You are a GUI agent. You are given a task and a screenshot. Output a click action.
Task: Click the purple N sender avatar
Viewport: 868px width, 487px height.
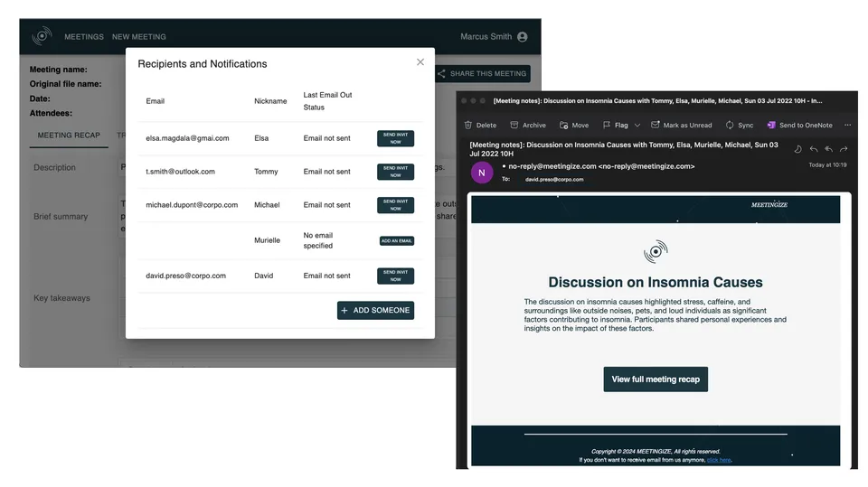pos(482,173)
